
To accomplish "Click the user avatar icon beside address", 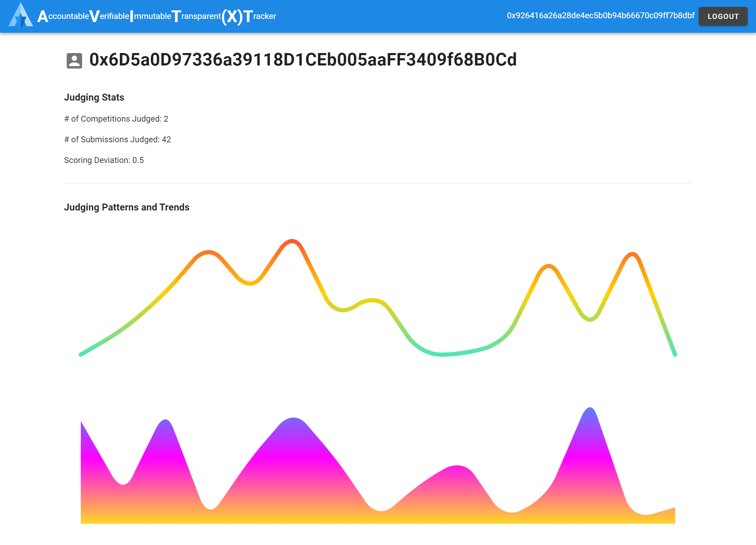I will pyautogui.click(x=74, y=61).
